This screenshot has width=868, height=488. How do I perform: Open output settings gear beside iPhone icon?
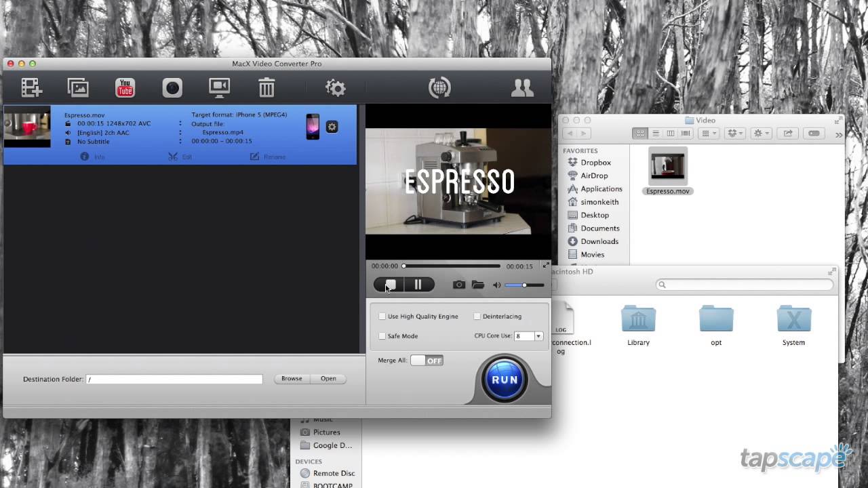(x=332, y=127)
